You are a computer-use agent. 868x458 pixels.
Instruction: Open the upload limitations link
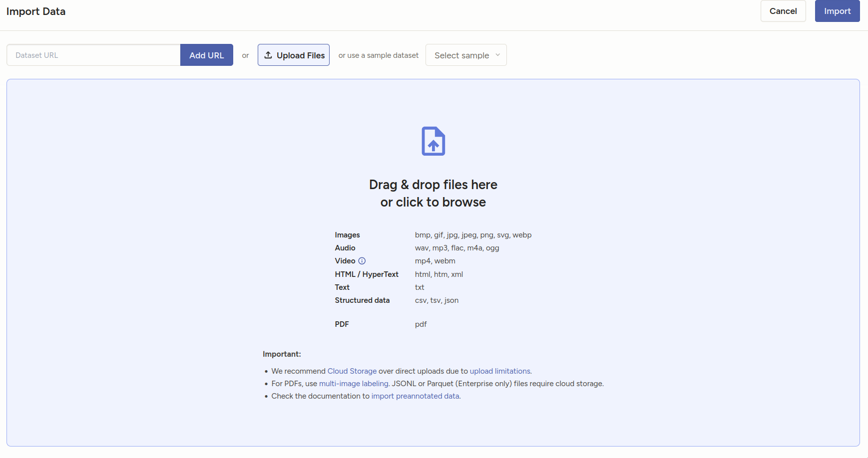point(500,371)
